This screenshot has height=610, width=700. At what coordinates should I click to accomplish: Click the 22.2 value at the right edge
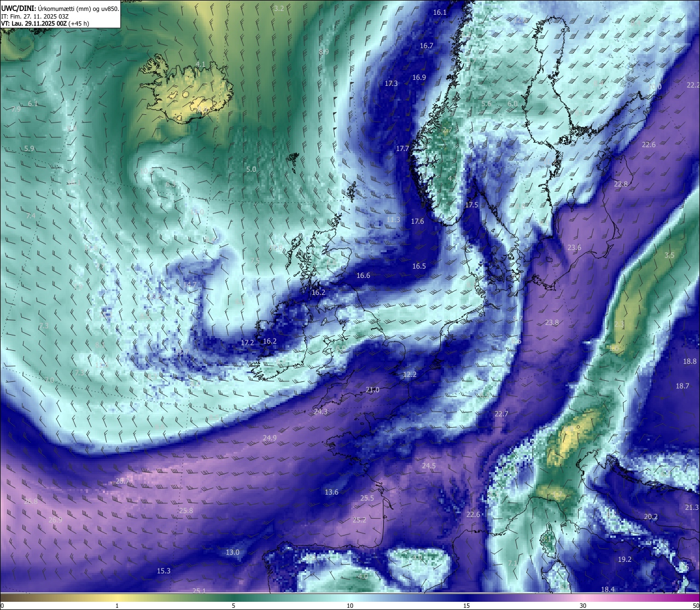point(693,85)
